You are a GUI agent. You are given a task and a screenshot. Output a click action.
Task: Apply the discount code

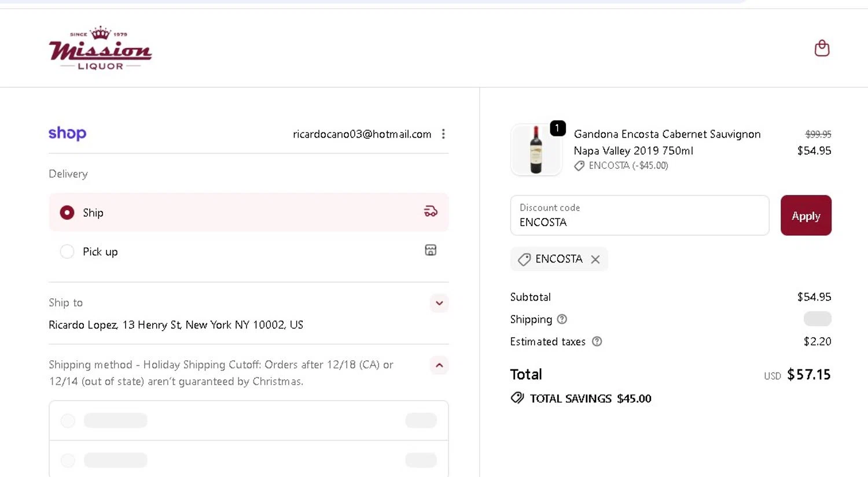(x=806, y=216)
